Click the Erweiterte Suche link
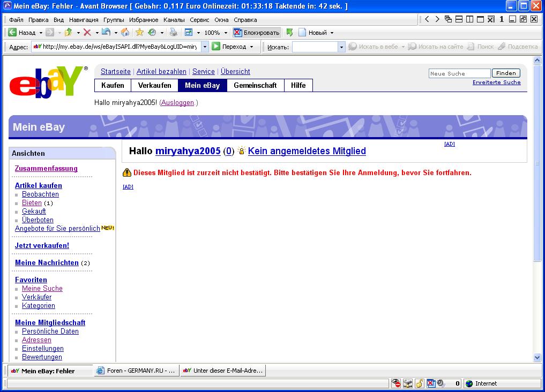The image size is (545, 392). [496, 82]
